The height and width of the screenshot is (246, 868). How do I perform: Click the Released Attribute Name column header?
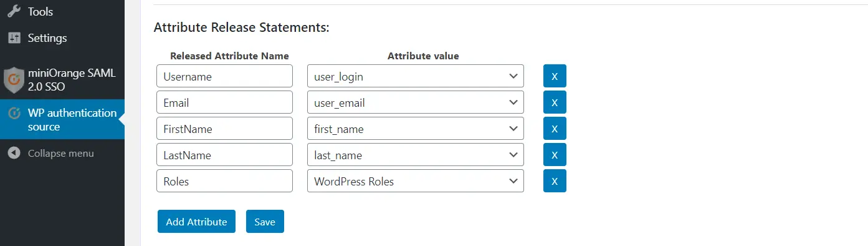(229, 56)
